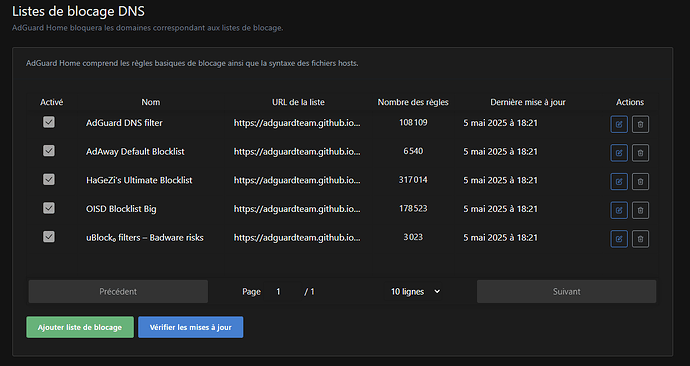Select uBlock filters – Badware risks name
Viewport: 690px width, 366px height.
tap(145, 238)
